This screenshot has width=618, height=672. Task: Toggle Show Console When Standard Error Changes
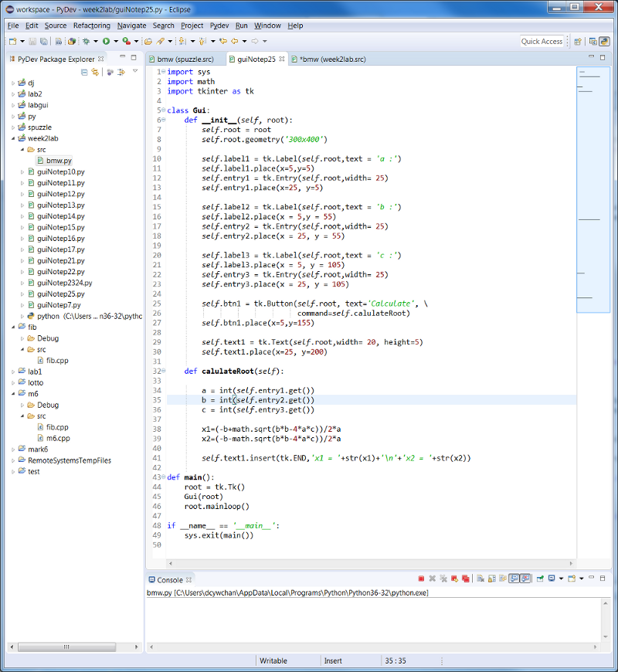(x=525, y=579)
